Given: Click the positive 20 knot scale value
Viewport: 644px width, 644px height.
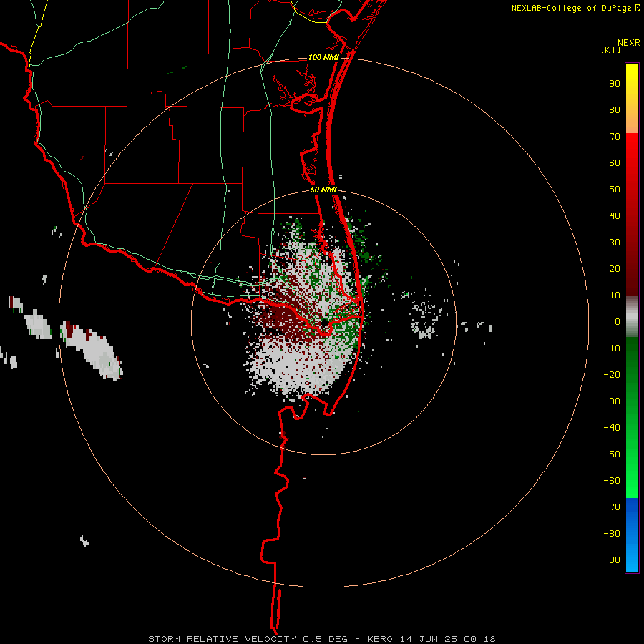Looking at the screenshot, I should pos(615,268).
